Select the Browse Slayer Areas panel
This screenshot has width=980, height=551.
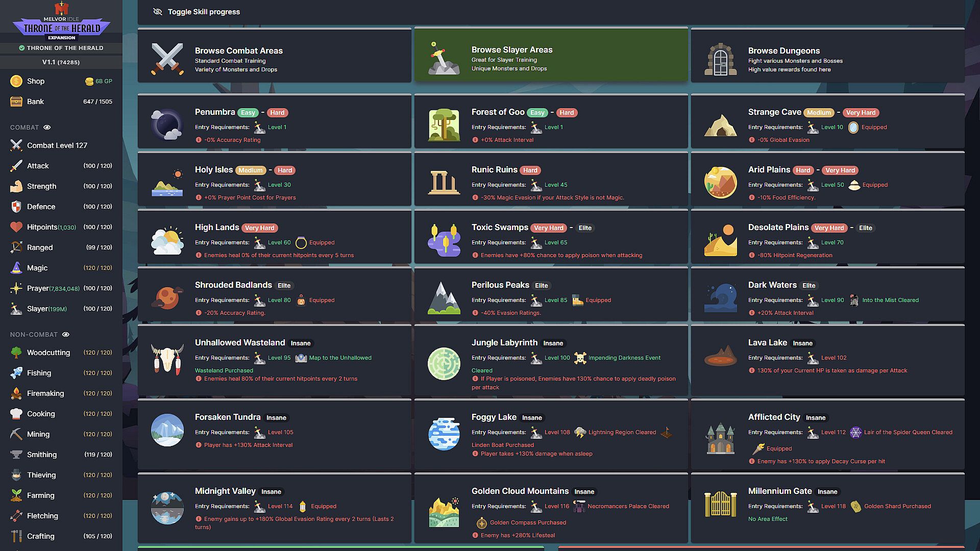tap(551, 55)
